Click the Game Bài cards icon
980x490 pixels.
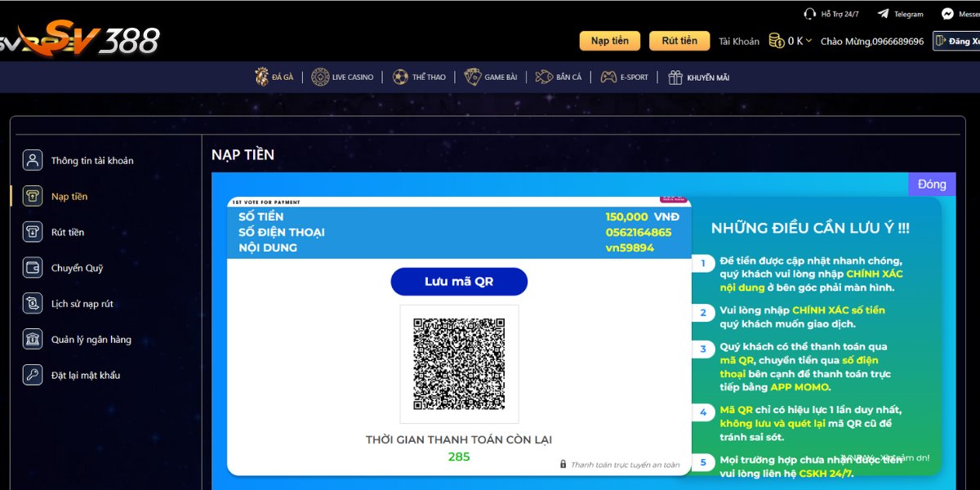click(472, 77)
